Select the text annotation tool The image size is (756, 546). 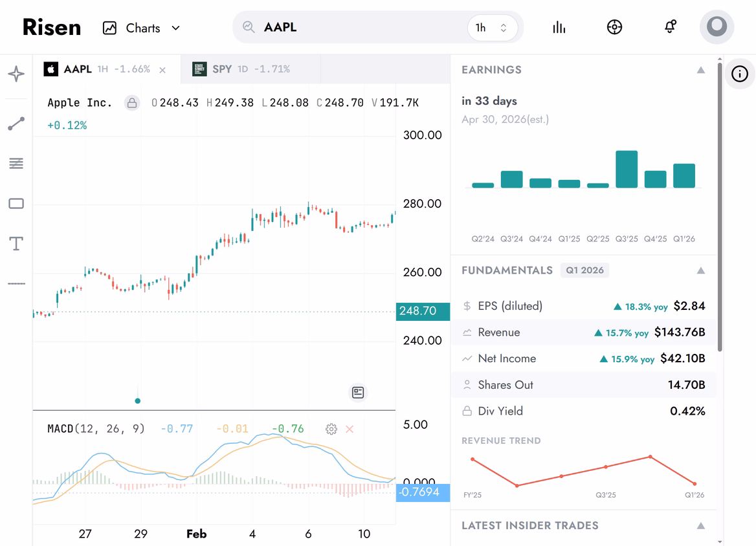pos(16,243)
